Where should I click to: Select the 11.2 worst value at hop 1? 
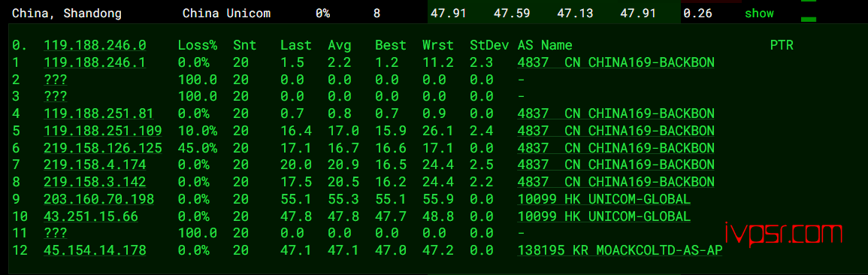(438, 62)
